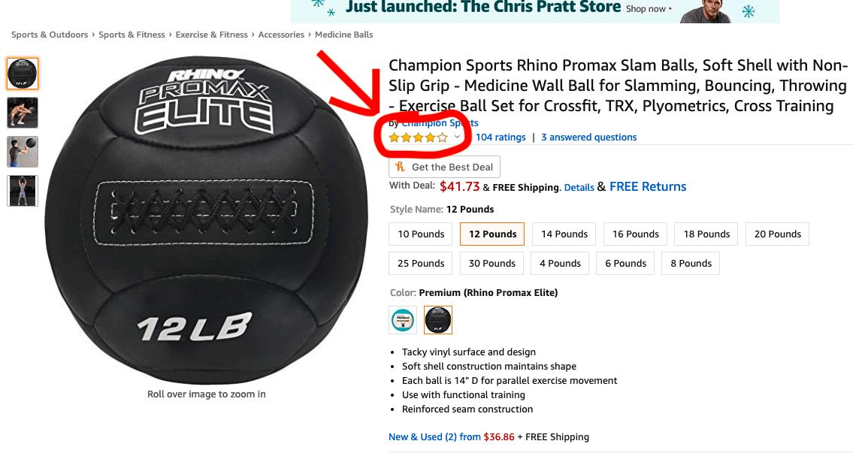This screenshot has height=462, width=868.
Task: Click the Honey icon on Get the Best Deal
Action: click(401, 167)
